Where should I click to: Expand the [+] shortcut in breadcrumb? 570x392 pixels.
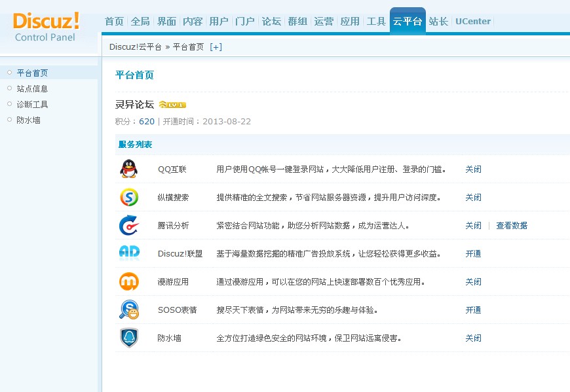(216, 47)
